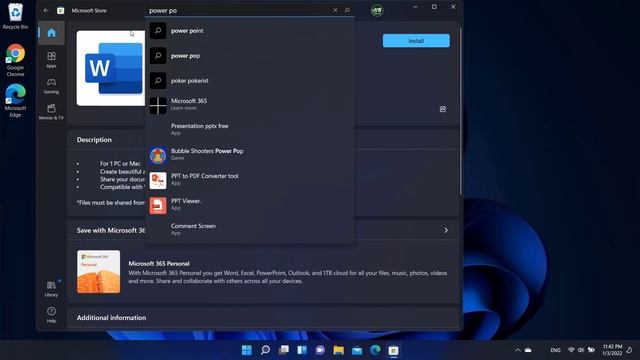640x360 pixels.
Task: Open Recycle Bin on the desktop
Action: pos(15,16)
